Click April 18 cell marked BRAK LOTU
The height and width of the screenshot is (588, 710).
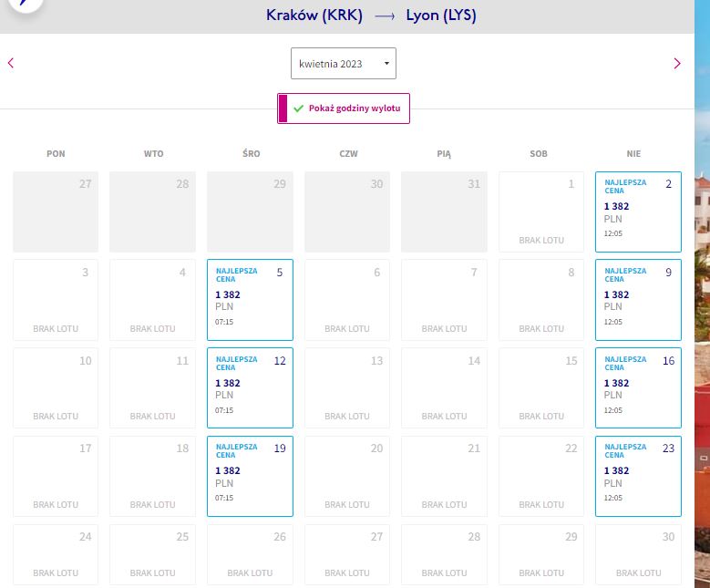pos(152,476)
